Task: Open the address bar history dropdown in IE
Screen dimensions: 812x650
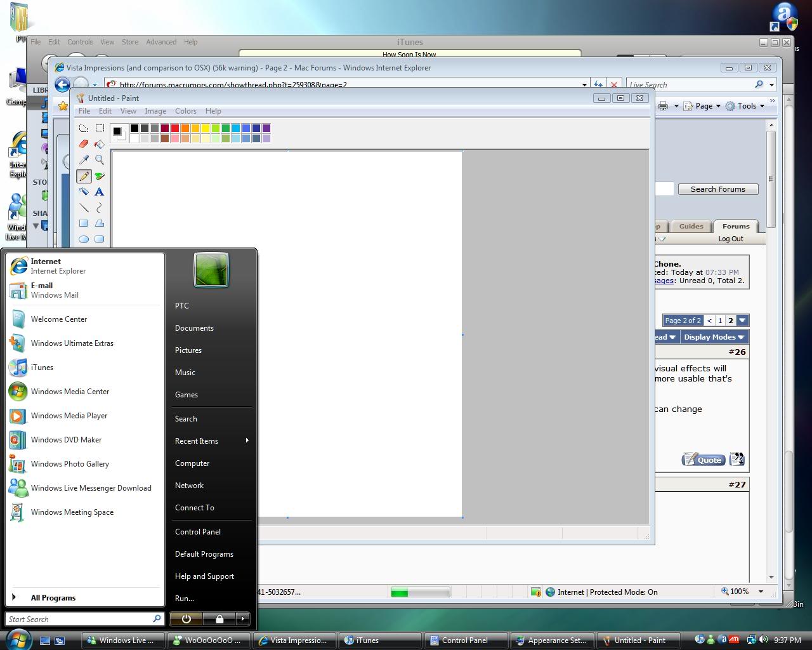Action: click(x=584, y=84)
